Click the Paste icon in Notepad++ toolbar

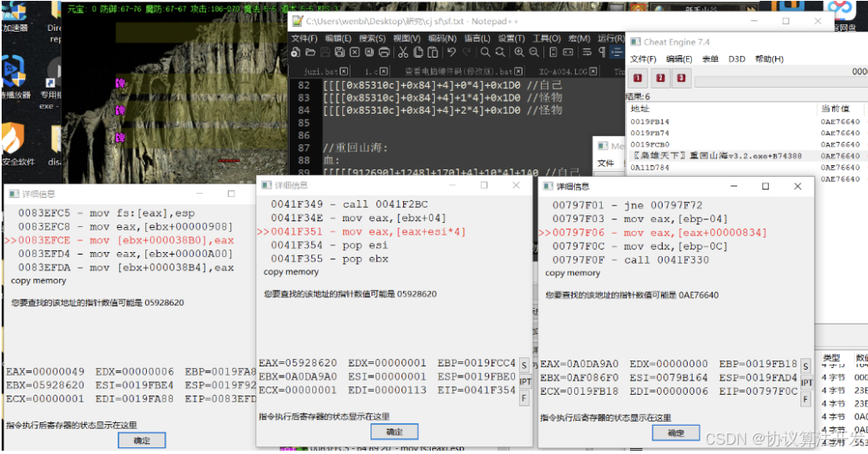[x=432, y=52]
